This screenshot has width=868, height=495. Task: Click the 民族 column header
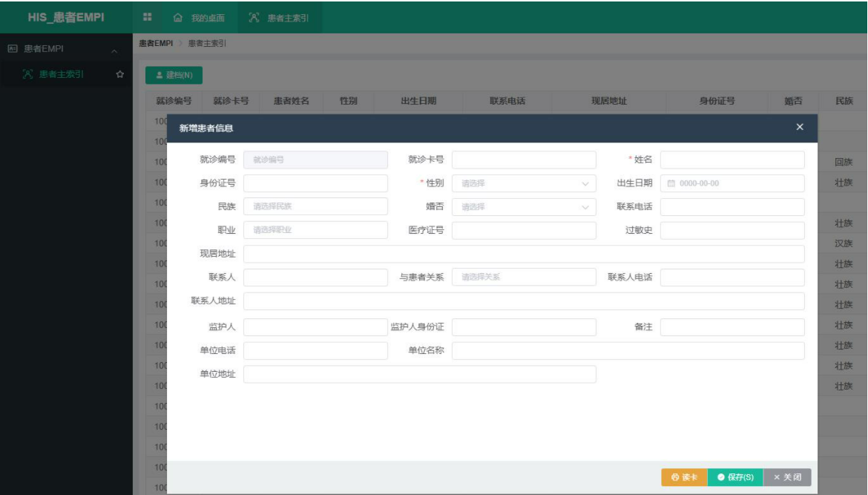pyautogui.click(x=844, y=101)
